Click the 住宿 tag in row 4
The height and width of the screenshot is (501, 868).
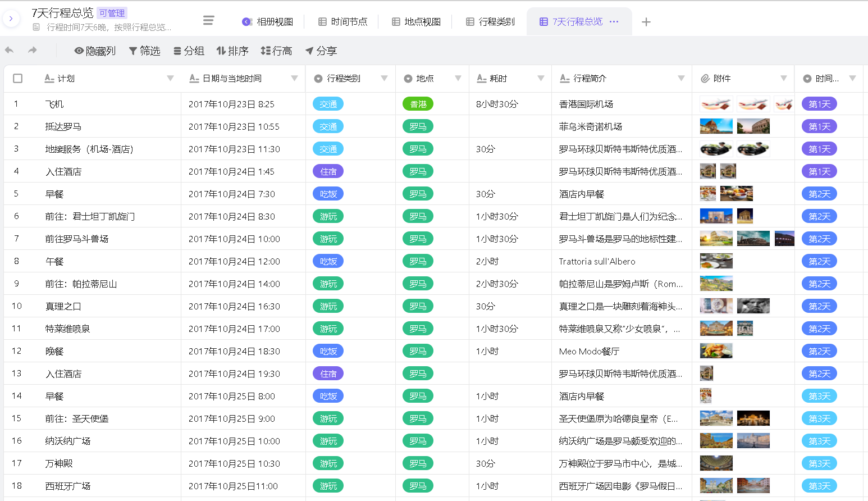click(328, 171)
